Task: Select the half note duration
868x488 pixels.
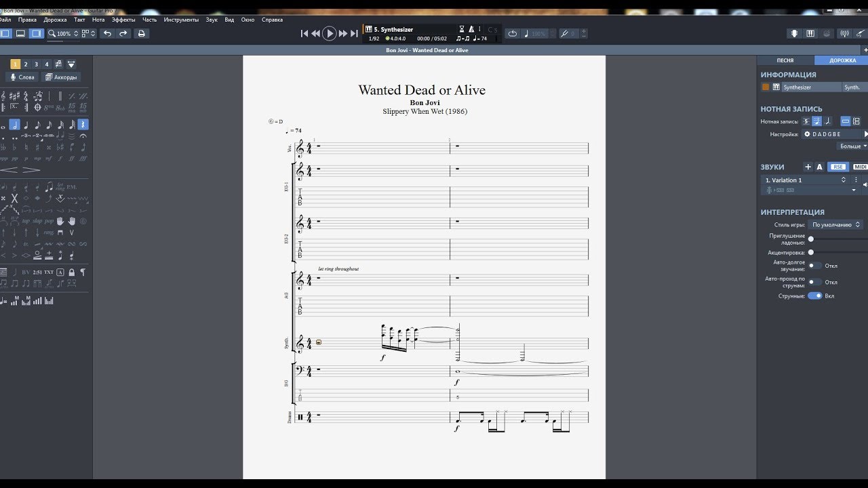Action: tap(14, 125)
